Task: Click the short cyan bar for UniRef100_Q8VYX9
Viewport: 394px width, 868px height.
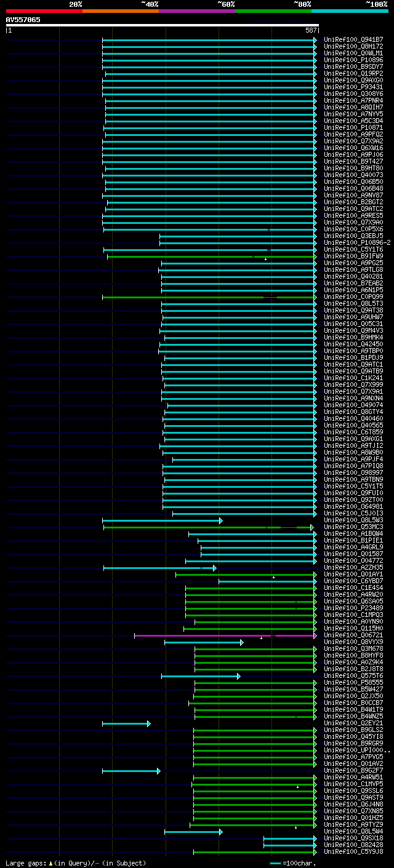Action: pos(203,642)
